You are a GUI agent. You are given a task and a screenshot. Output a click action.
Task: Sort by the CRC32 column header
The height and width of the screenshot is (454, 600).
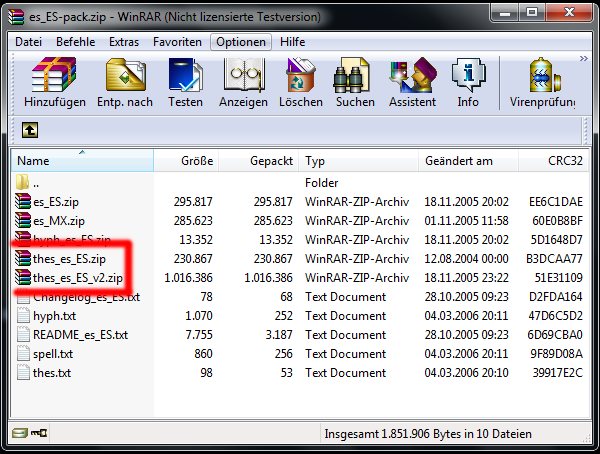pyautogui.click(x=553, y=161)
